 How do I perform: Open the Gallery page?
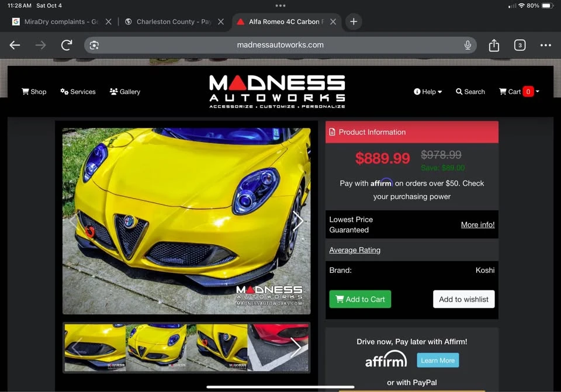pos(125,92)
